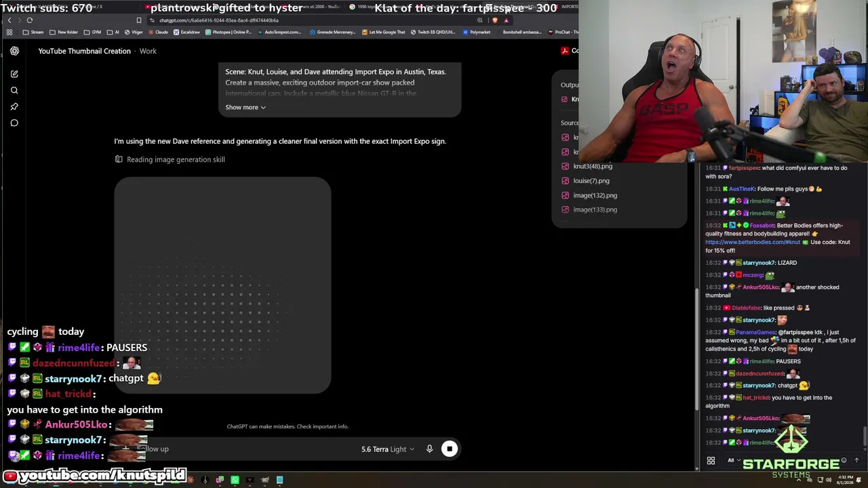Click the Reading image generation skill icon
The image size is (868, 488).
pyautogui.click(x=119, y=159)
